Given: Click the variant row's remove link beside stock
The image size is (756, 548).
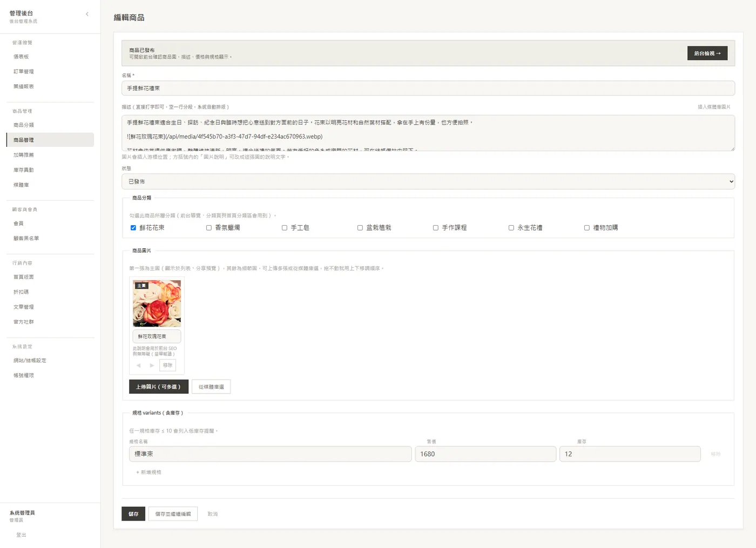Looking at the screenshot, I should point(715,454).
